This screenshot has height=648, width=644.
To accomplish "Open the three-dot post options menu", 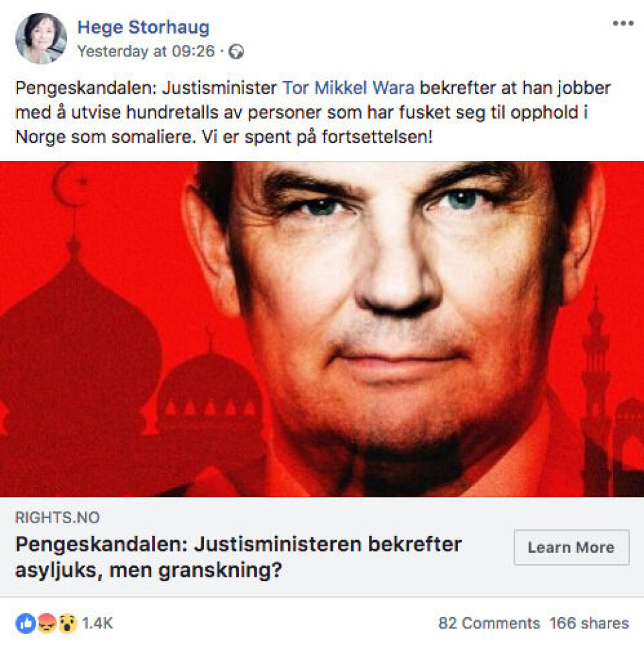I will pos(623,24).
